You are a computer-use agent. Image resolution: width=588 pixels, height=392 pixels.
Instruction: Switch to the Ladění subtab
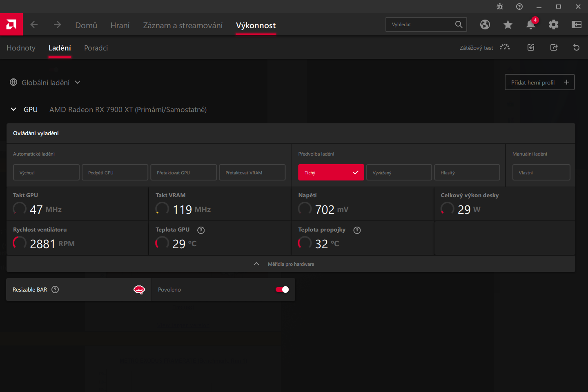[x=60, y=48]
